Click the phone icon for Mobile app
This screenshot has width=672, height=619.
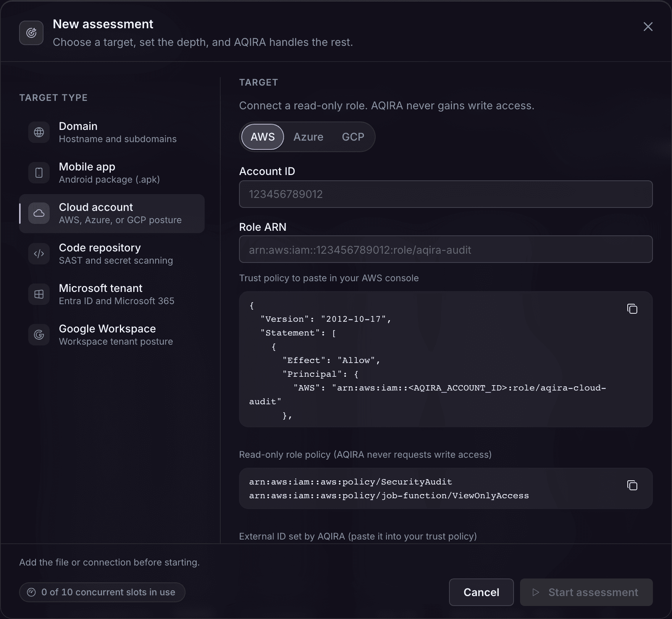pos(39,173)
